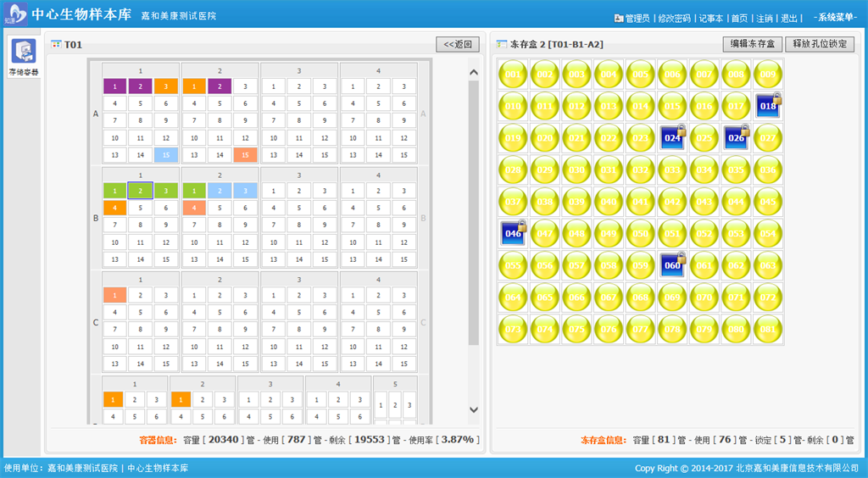Click the scroll down arrow in container panel
868x478 pixels.
pos(474,410)
